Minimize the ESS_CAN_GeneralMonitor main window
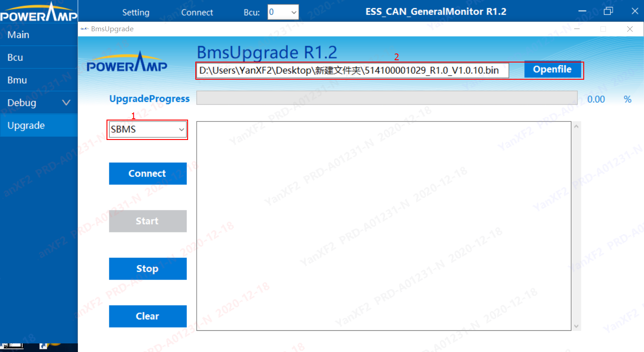Screen dimensions: 644x352 (582, 11)
